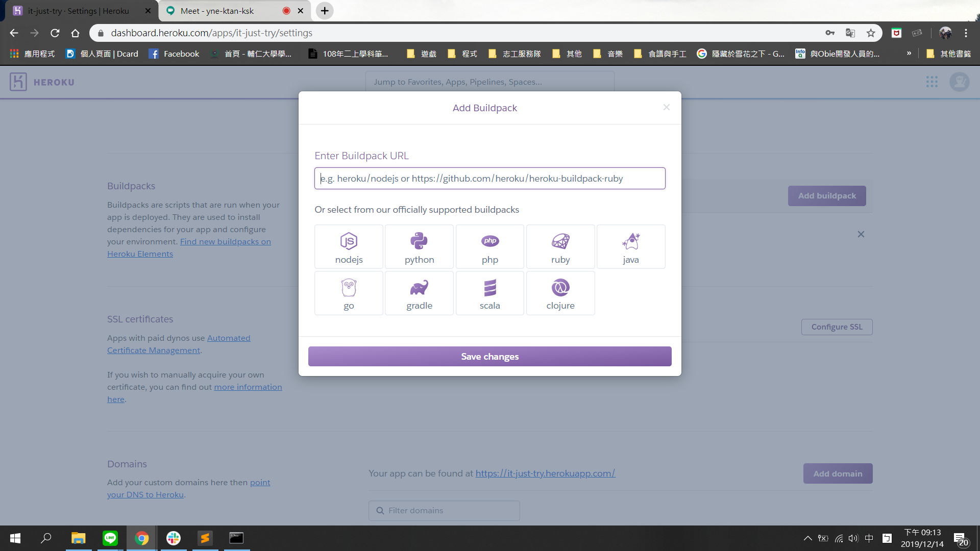The height and width of the screenshot is (551, 980).
Task: Expand hidden bookmarks overflow chevron
Action: [909, 54]
